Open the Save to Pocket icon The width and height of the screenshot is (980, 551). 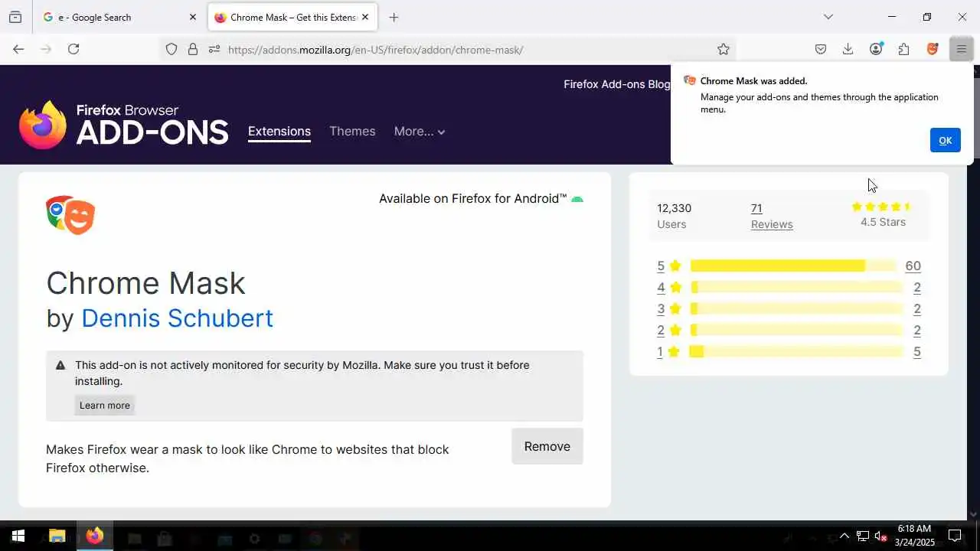(821, 49)
